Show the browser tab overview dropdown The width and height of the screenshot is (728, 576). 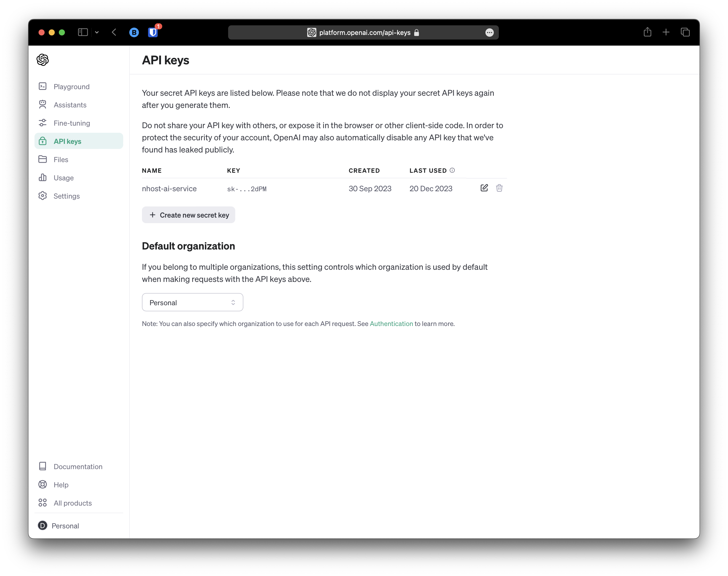pos(97,32)
